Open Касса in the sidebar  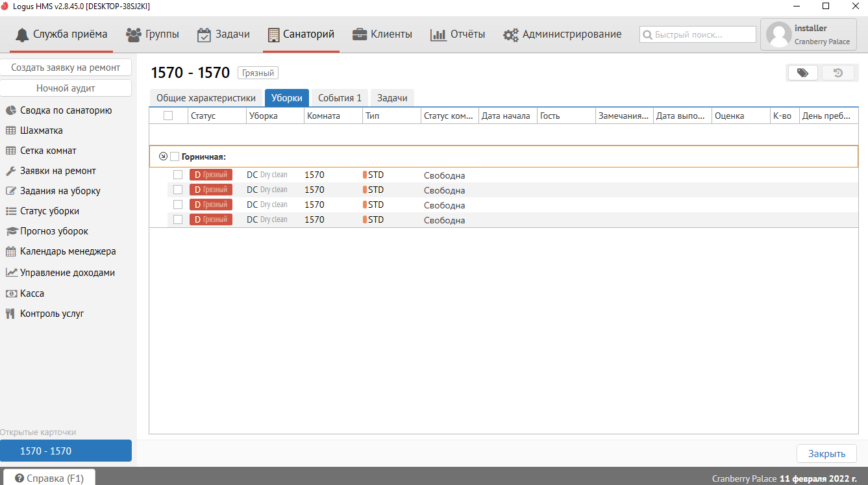32,293
